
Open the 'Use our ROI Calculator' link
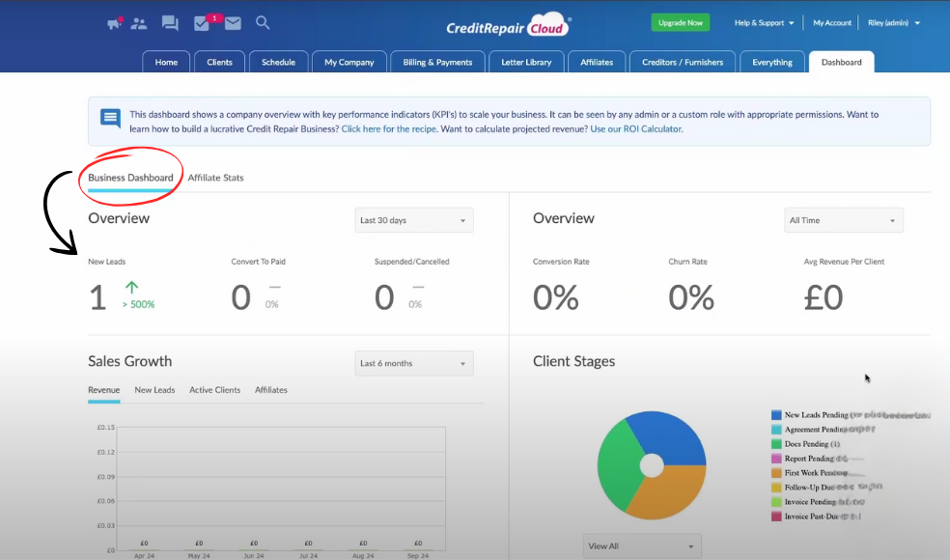(x=635, y=129)
